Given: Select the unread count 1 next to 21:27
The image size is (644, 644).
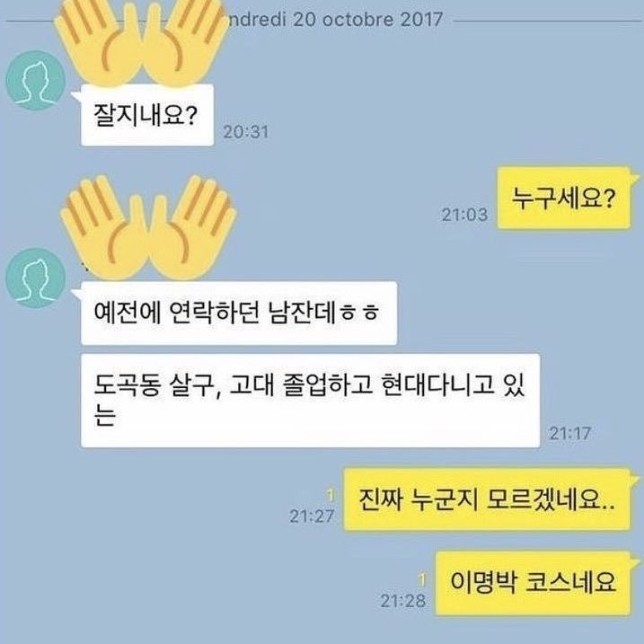Looking at the screenshot, I should pyautogui.click(x=331, y=496).
